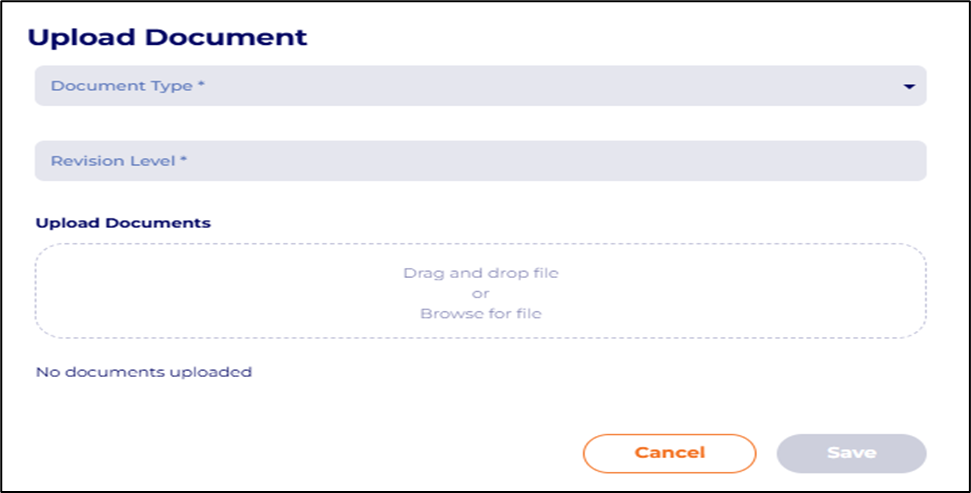
Task: Click the "or" text in drop zone
Action: (x=480, y=293)
